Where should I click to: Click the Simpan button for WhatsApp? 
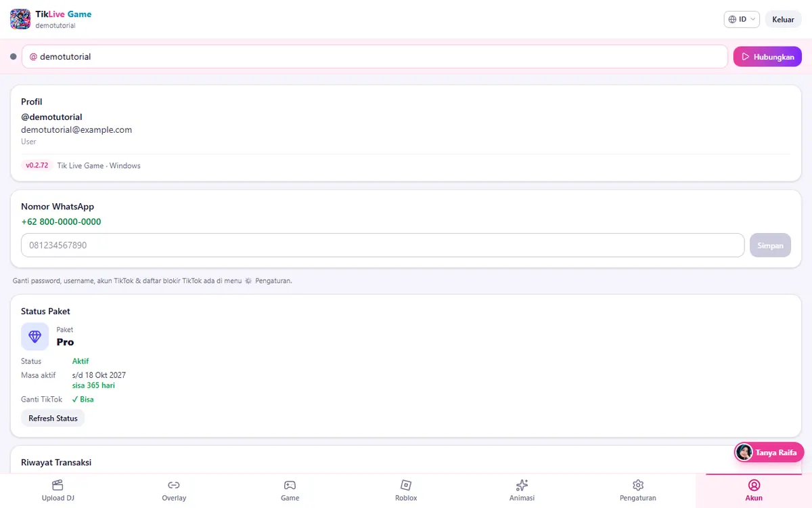tap(770, 245)
